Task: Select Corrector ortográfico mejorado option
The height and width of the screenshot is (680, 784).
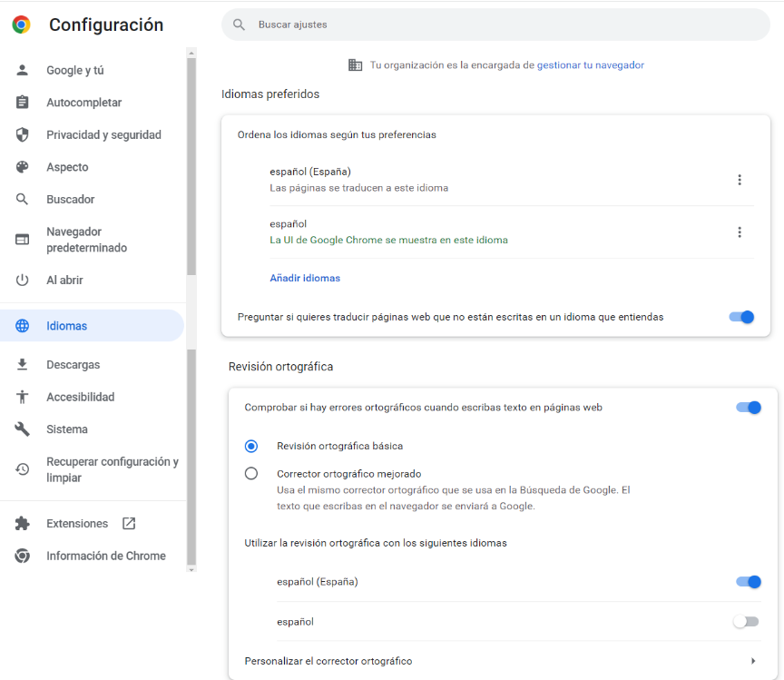Action: tap(251, 473)
